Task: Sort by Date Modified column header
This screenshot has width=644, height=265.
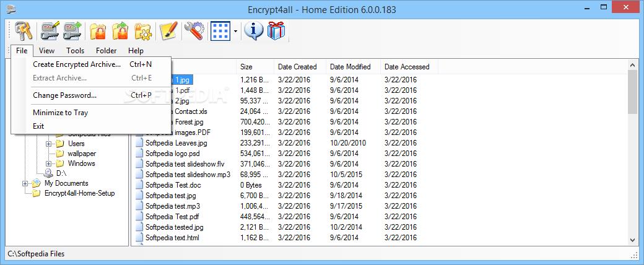Action: [353, 66]
